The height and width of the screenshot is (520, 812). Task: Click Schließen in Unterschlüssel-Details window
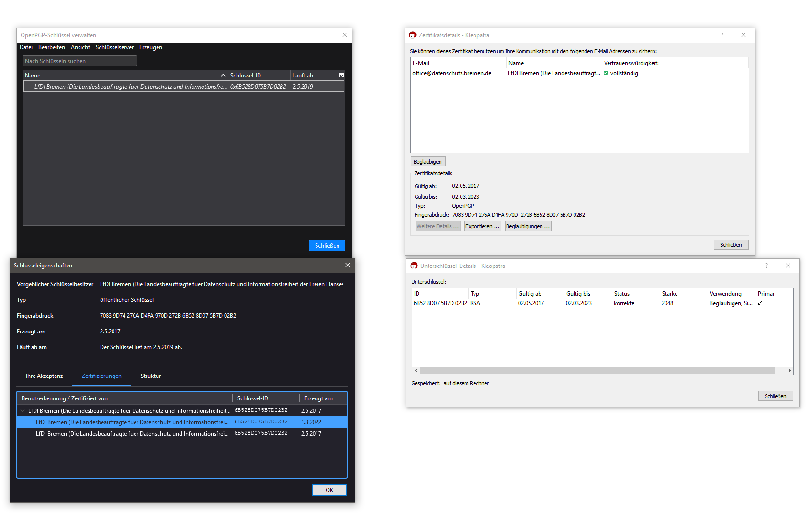776,396
